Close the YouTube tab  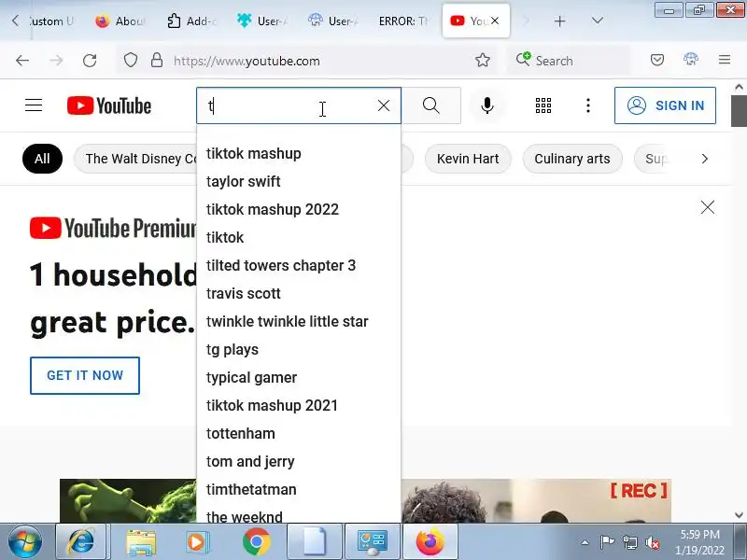[x=495, y=21]
